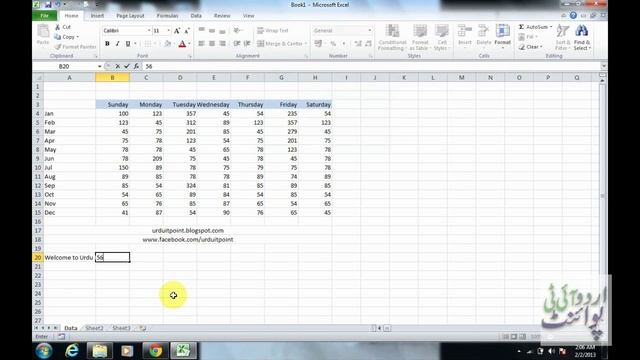
Task: Open Internet Explorer from taskbar
Action: 72,351
